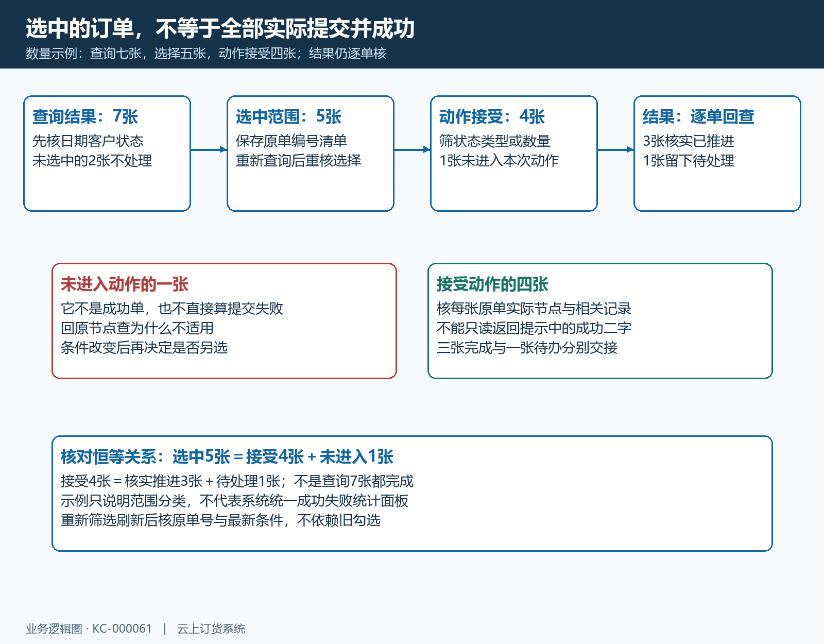Click the line 先核日期客户状态

[88, 141]
